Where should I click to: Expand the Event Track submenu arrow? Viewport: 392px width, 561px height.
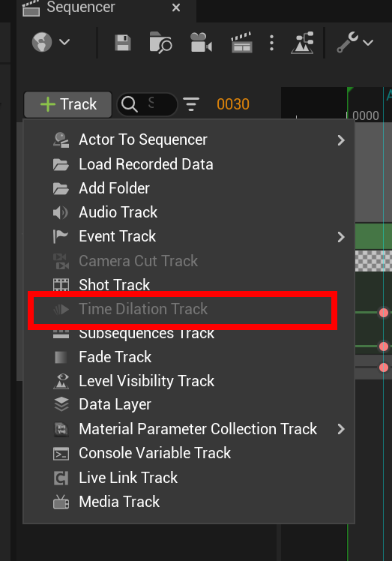341,237
